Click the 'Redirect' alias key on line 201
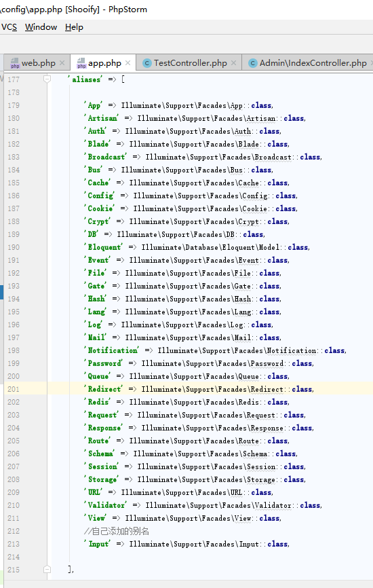This screenshot has width=373, height=588. click(x=103, y=389)
